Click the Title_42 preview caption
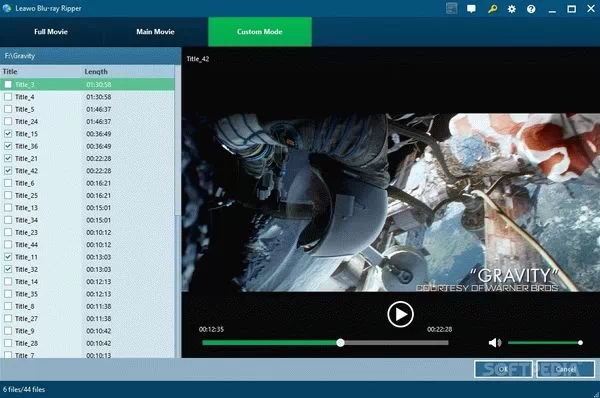 tap(198, 59)
